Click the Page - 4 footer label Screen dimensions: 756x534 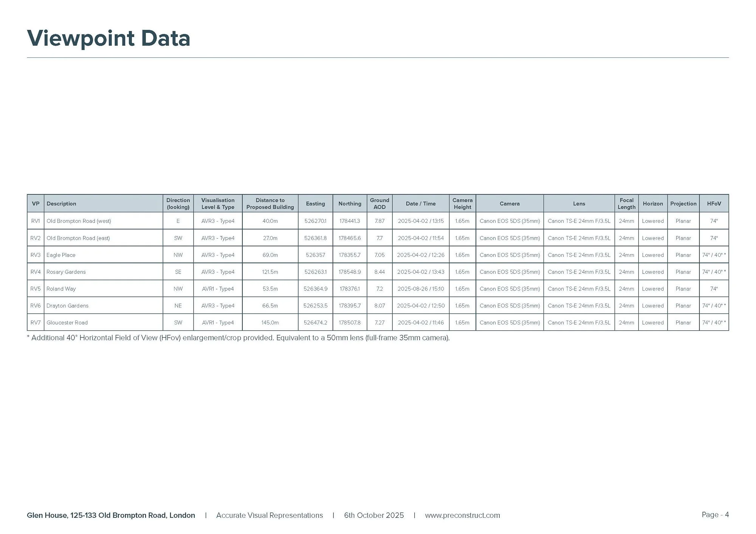(x=715, y=515)
